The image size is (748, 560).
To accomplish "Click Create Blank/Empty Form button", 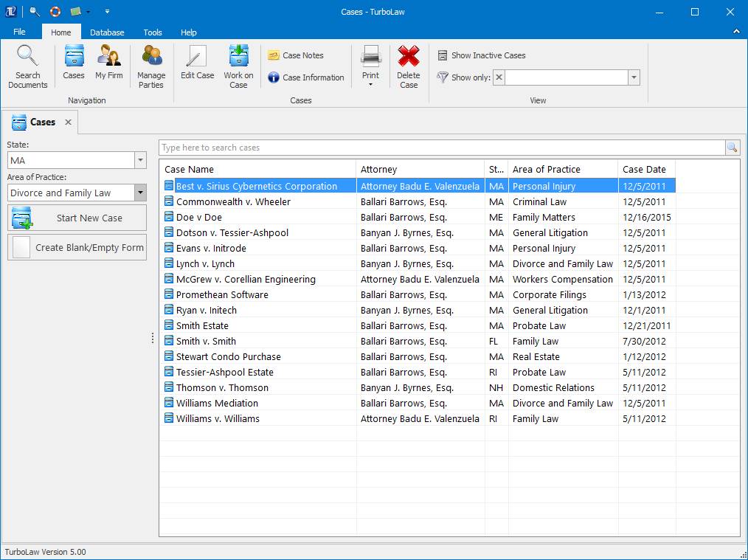I will click(x=77, y=247).
